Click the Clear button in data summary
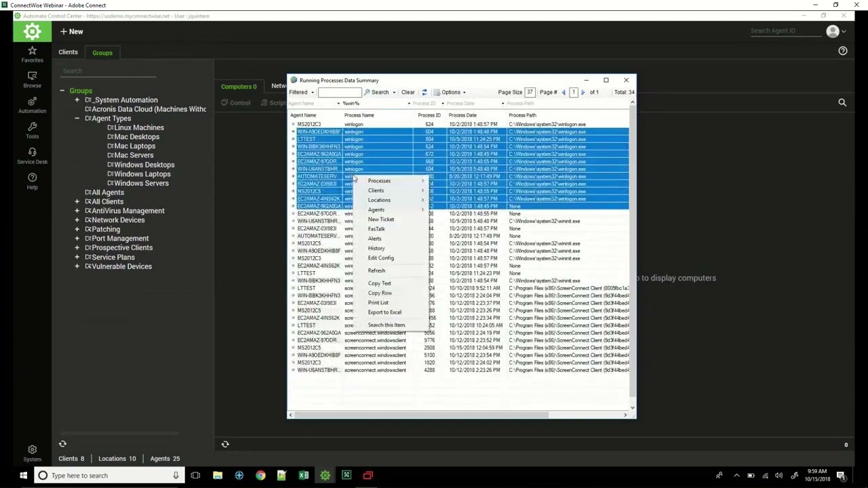The height and width of the screenshot is (488, 868). click(x=408, y=92)
